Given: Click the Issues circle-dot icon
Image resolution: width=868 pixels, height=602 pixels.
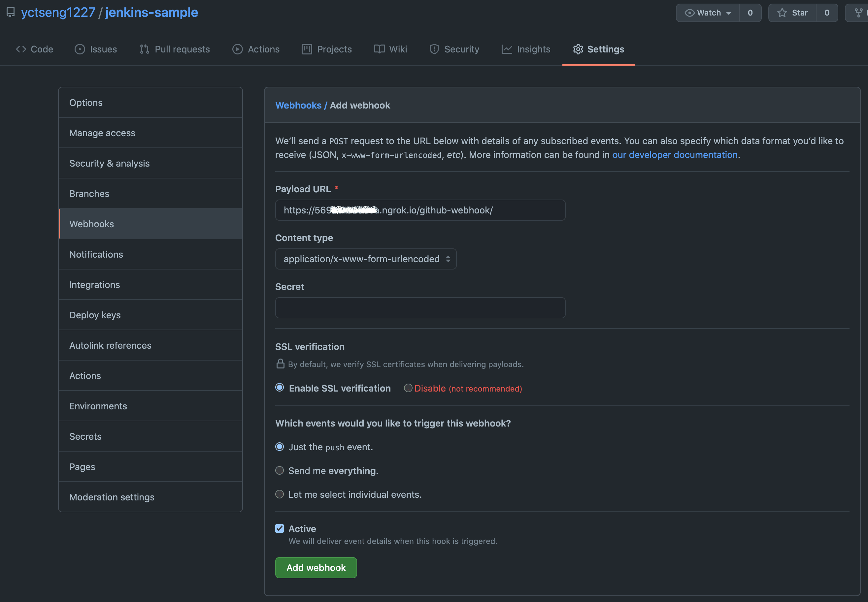Looking at the screenshot, I should [80, 49].
